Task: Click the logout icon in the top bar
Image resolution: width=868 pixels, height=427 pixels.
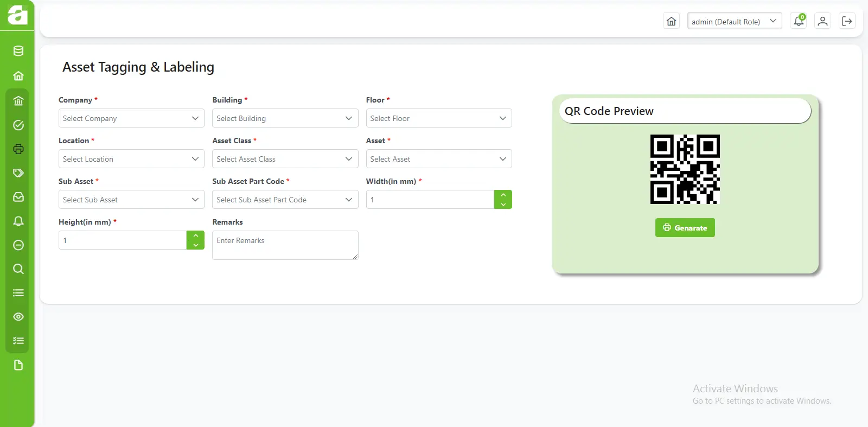Action: [x=847, y=21]
